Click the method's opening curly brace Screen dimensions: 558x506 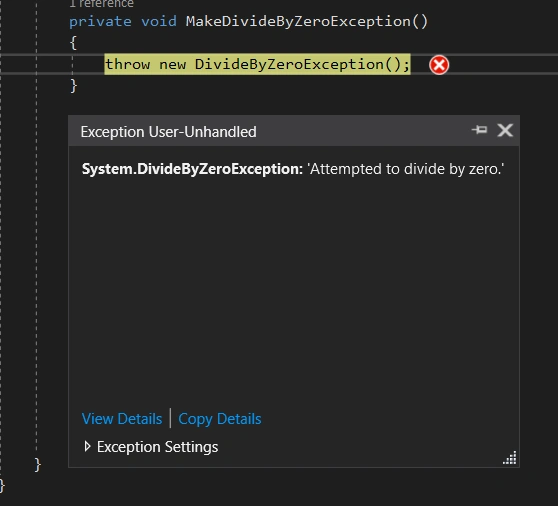tap(73, 43)
